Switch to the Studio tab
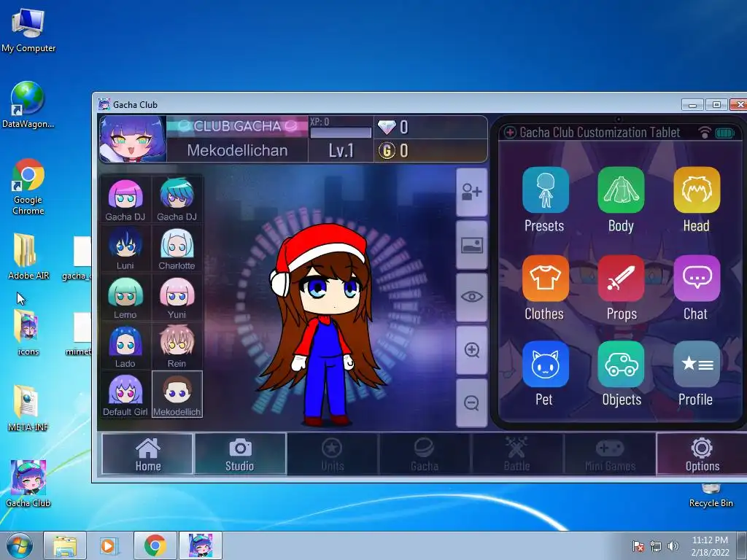Screen dimensions: 747x560 click(x=240, y=454)
